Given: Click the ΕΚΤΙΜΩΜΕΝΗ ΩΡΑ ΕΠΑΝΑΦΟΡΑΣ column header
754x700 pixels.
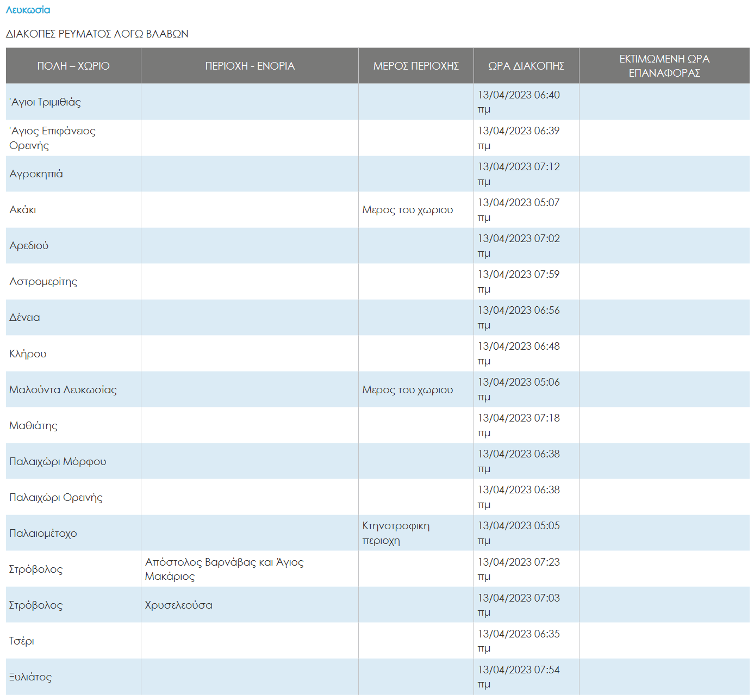Looking at the screenshot, I should (x=664, y=66).
